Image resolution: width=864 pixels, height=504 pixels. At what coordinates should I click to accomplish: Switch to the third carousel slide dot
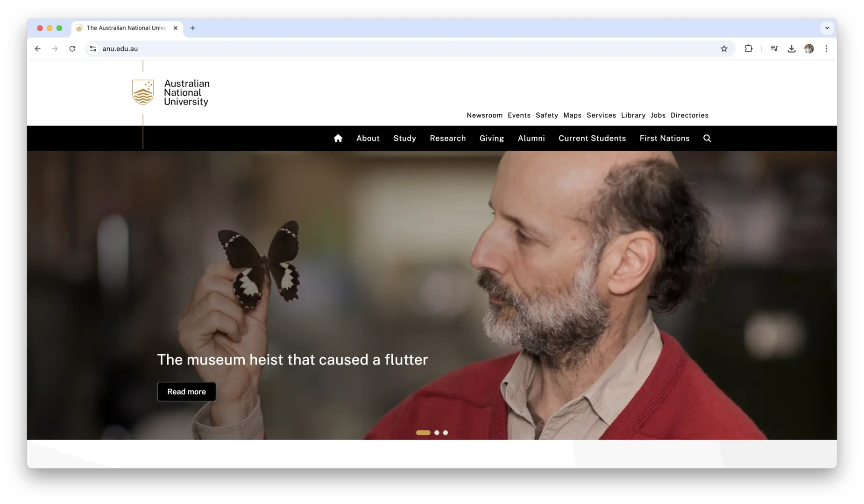point(446,433)
